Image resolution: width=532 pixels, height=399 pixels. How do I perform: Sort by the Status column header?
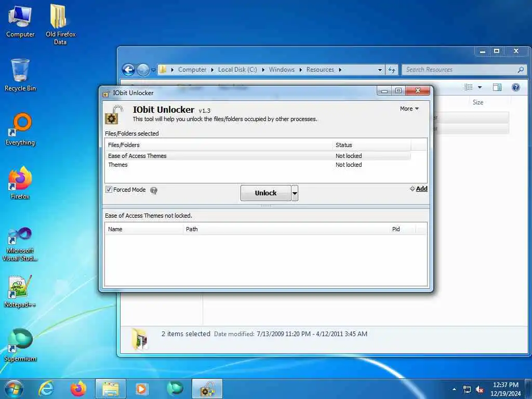click(x=371, y=145)
